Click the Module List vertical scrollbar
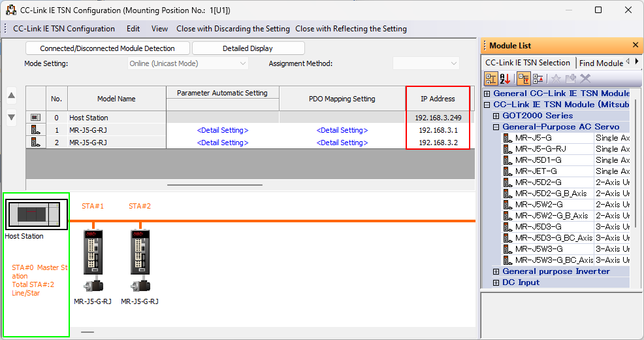 (x=636, y=163)
